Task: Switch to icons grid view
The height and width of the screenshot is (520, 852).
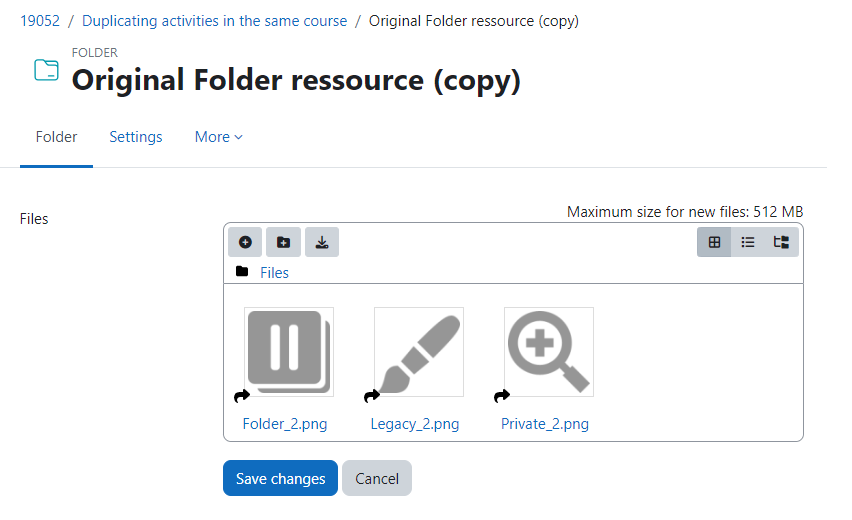Action: click(x=714, y=242)
